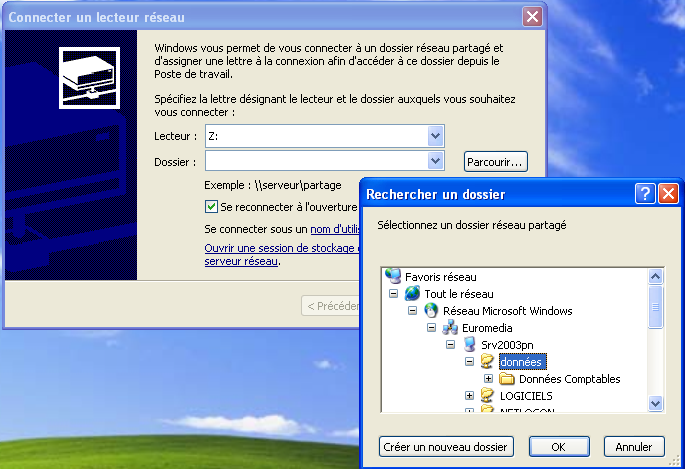Select the Euromedia workgroup entry
This screenshot has height=469, width=685.
[487, 328]
